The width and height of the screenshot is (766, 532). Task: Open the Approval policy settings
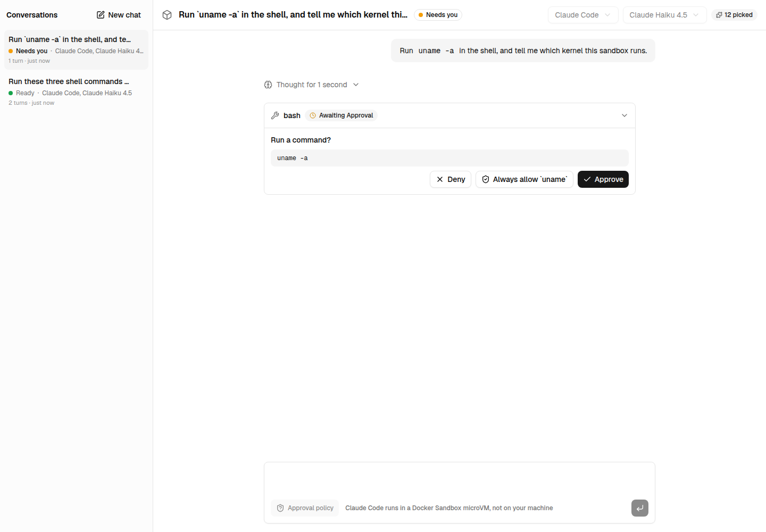pos(305,508)
